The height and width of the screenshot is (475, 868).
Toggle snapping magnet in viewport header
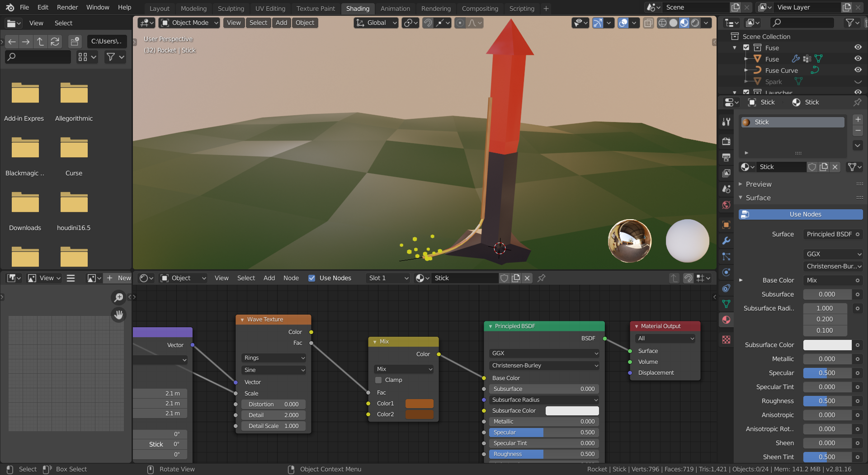pyautogui.click(x=428, y=23)
